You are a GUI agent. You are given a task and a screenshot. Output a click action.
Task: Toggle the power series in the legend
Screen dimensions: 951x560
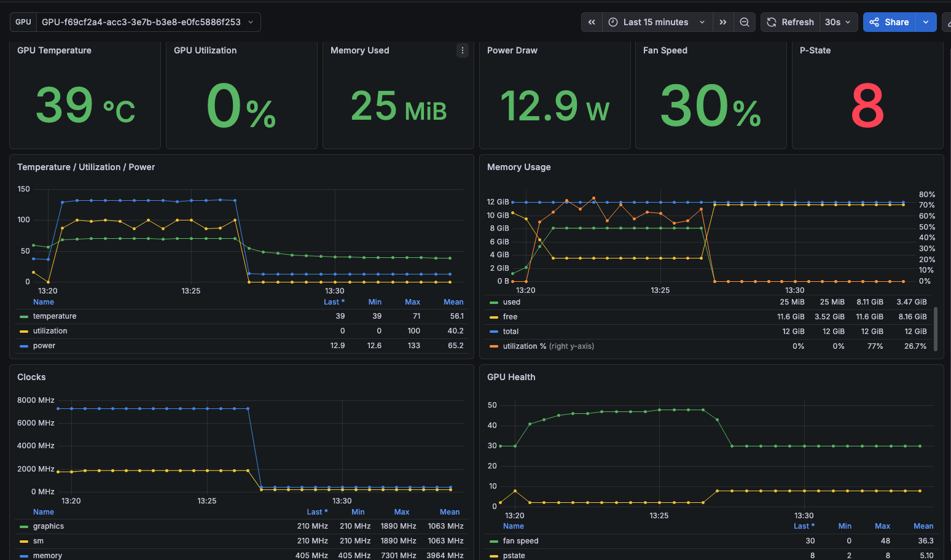click(44, 346)
